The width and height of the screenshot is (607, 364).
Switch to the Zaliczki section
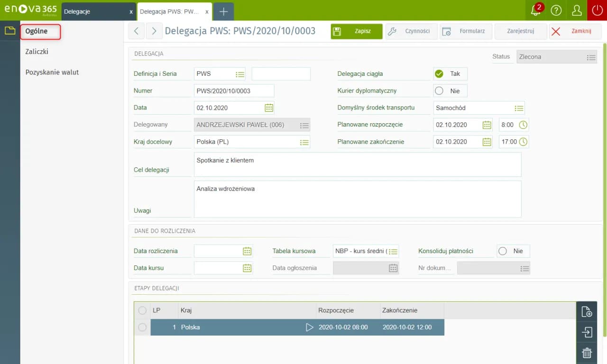(x=37, y=52)
